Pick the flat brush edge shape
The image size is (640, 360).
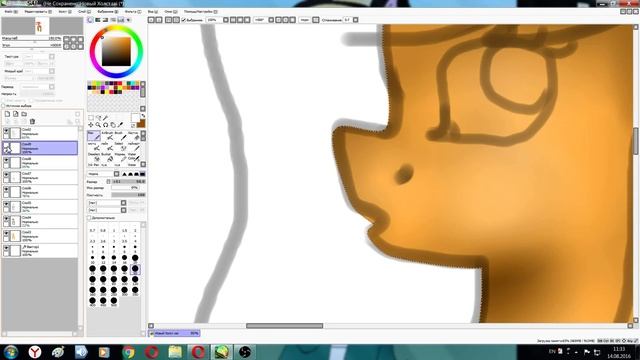point(142,174)
